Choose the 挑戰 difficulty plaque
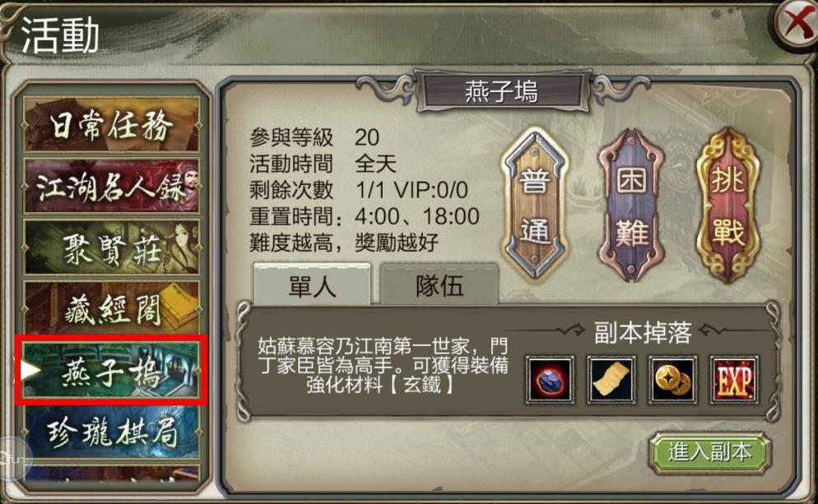Screen dimensions: 818x504 click(728, 205)
